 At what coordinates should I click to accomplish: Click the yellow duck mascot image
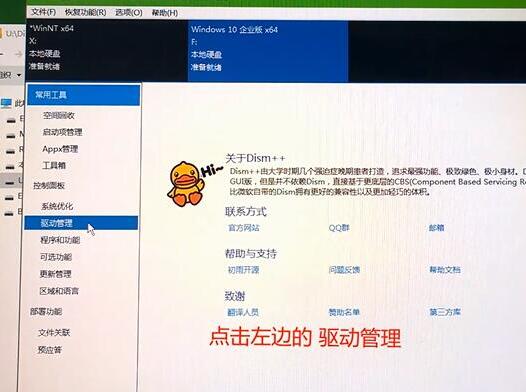(186, 184)
